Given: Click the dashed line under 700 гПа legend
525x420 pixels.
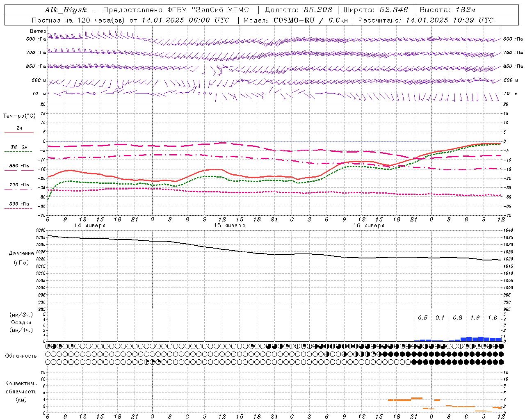Looking at the screenshot, I should pyautogui.click(x=18, y=189).
